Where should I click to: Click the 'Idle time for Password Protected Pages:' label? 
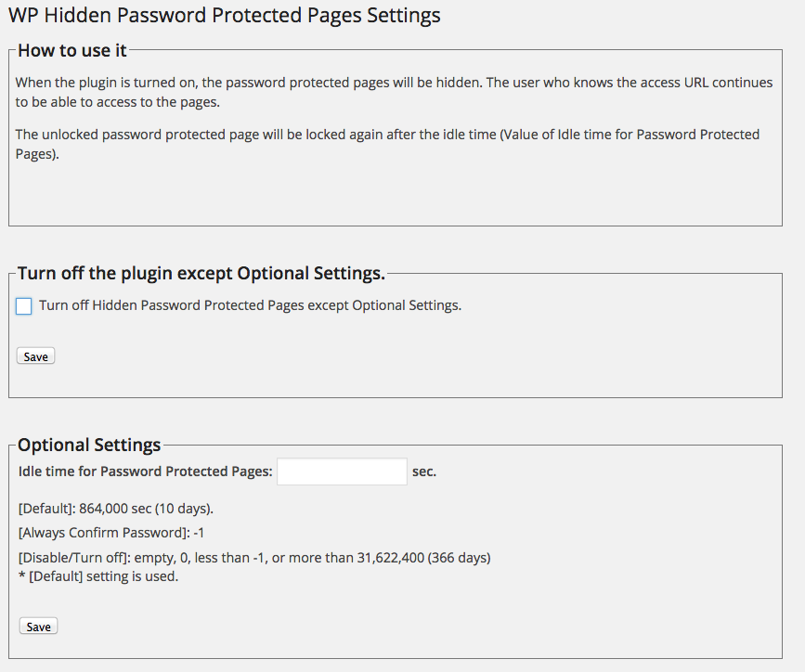tap(145, 472)
